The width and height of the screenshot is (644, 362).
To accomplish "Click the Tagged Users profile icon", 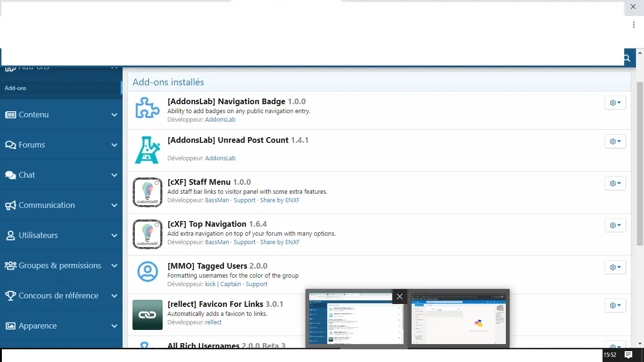I will tap(148, 271).
